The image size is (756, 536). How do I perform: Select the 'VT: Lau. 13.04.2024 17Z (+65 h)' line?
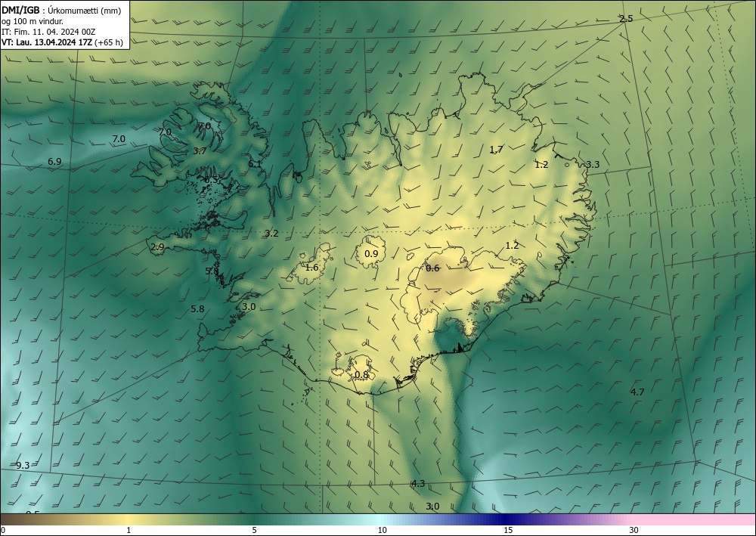click(62, 42)
